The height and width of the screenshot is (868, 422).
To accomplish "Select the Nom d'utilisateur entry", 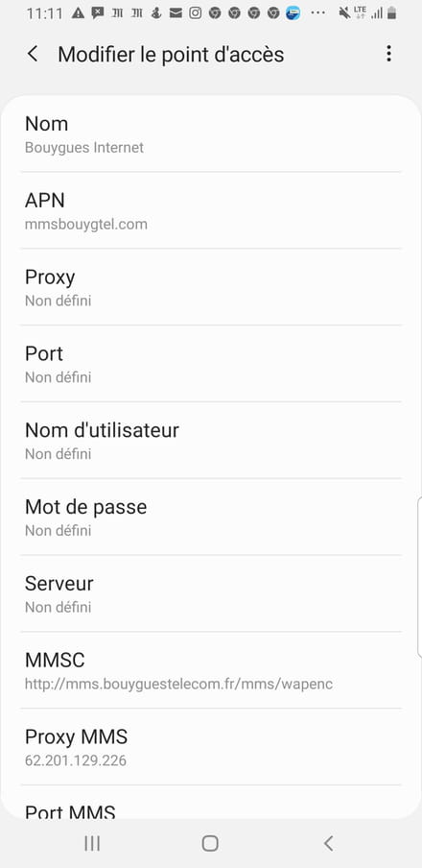I will 211,440.
